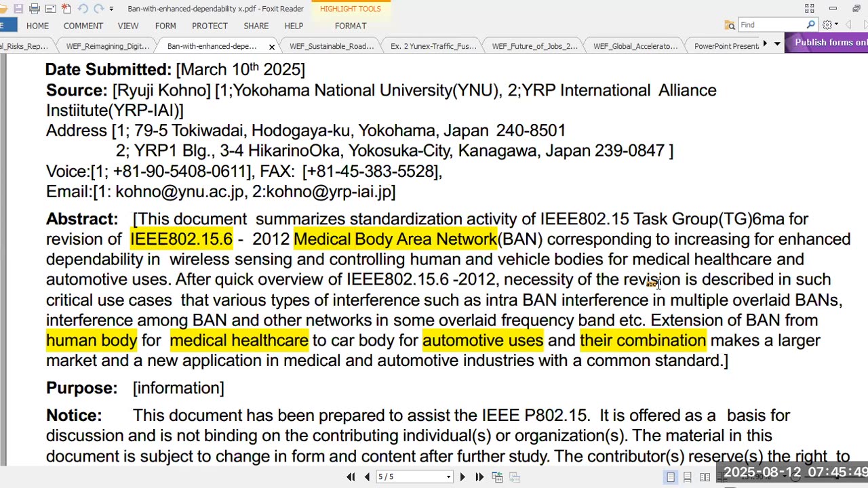Click email address kohno@yrp-iai.jp
The height and width of the screenshot is (488, 868).
(328, 192)
